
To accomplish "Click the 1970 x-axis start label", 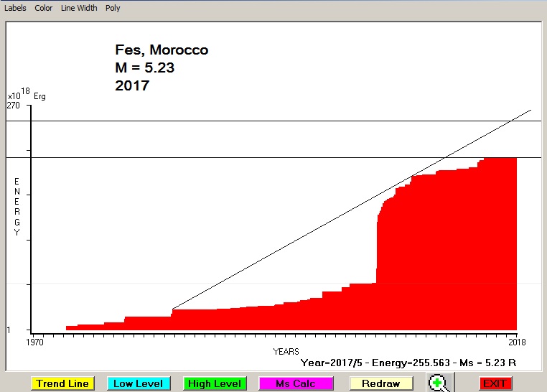I will pos(34,342).
